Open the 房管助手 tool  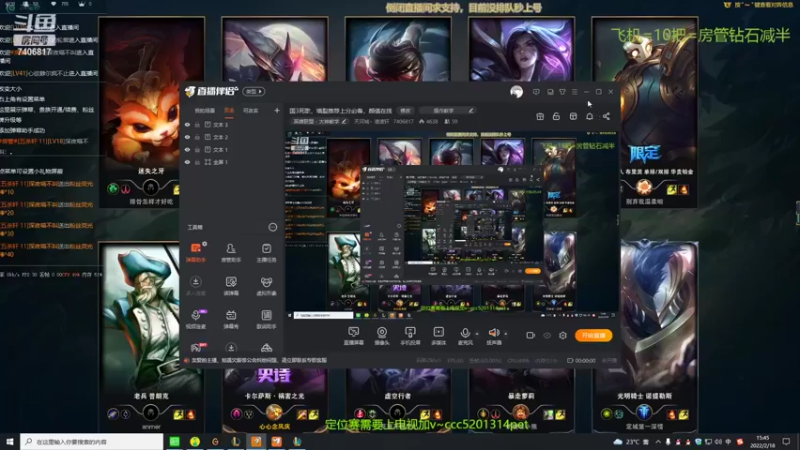(x=231, y=252)
